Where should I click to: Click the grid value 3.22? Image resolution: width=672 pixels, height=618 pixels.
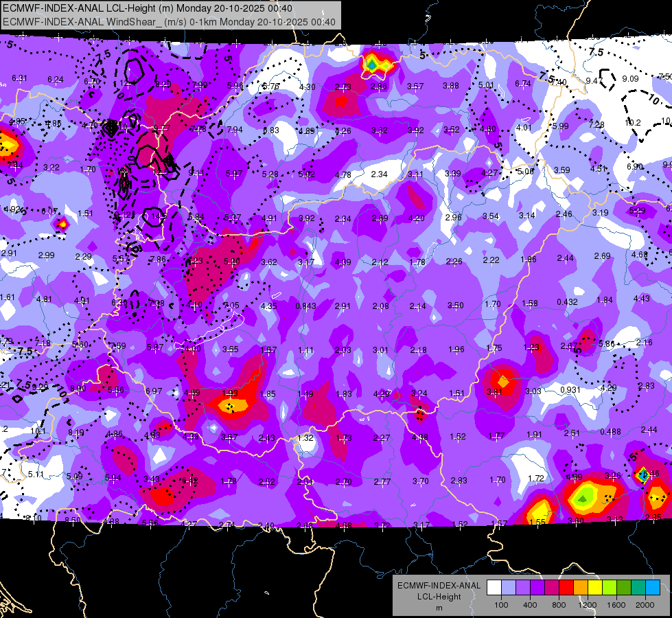pyautogui.click(x=51, y=168)
